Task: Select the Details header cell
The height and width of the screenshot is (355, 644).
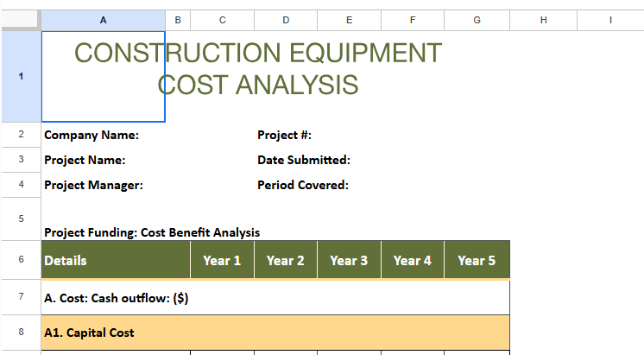Action: 115,260
